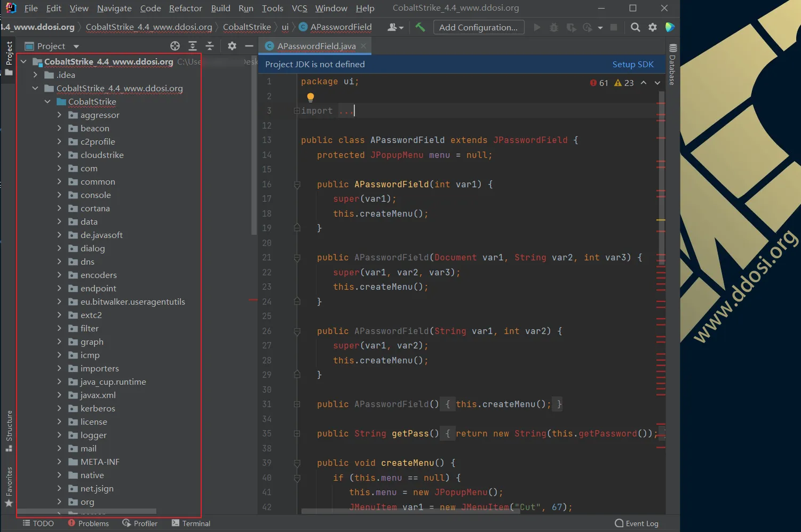Select Opened File target icon in Project panel
The height and width of the screenshot is (532, 801).
click(175, 46)
